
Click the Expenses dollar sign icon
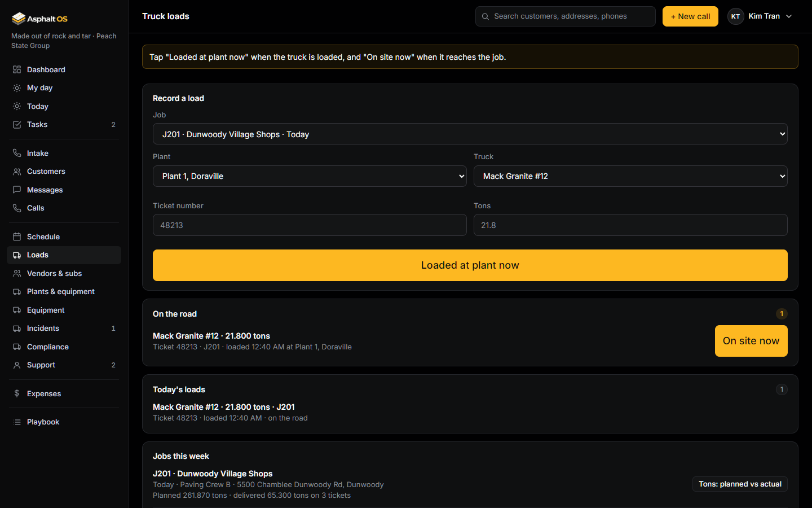17,393
